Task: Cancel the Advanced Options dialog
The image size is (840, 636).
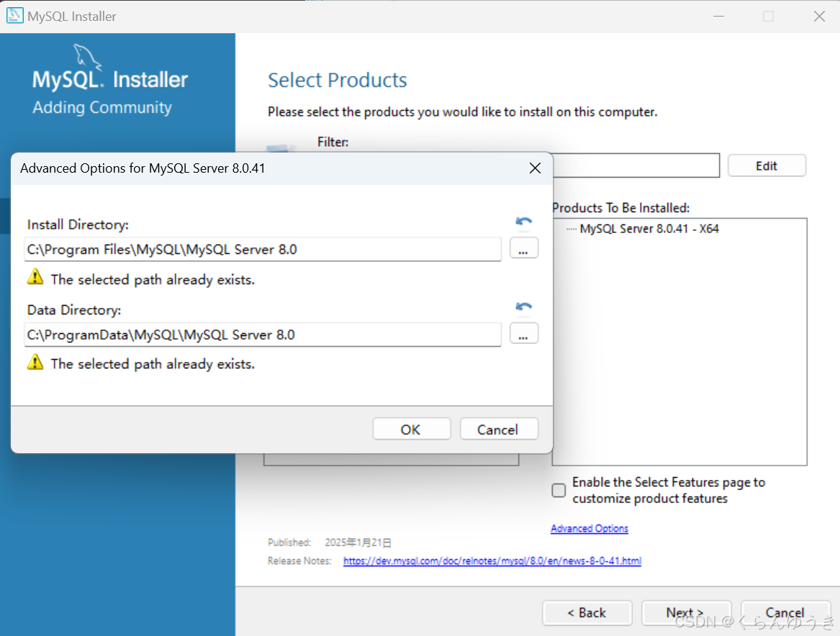Action: point(498,430)
